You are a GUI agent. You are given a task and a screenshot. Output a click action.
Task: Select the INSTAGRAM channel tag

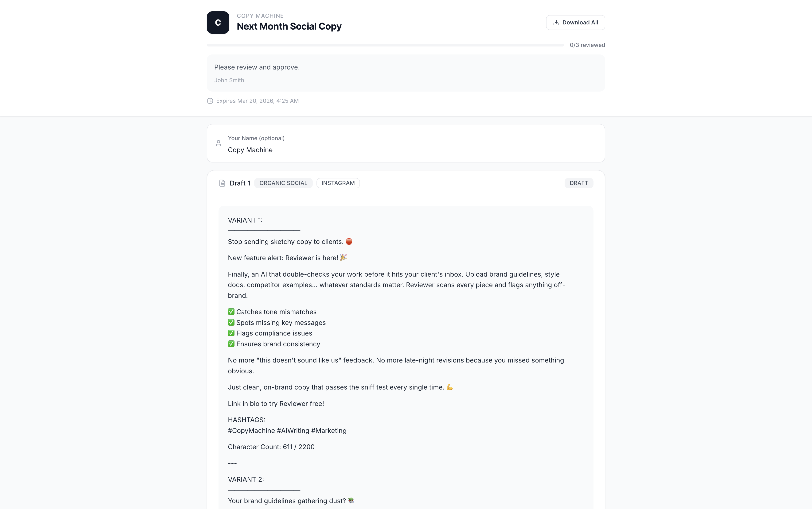point(338,183)
